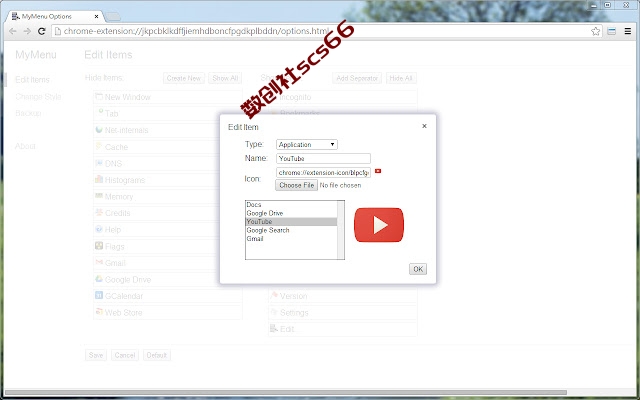Click the Incognito row in the shown items list
Screen dimensions: 640x400
(x=343, y=97)
